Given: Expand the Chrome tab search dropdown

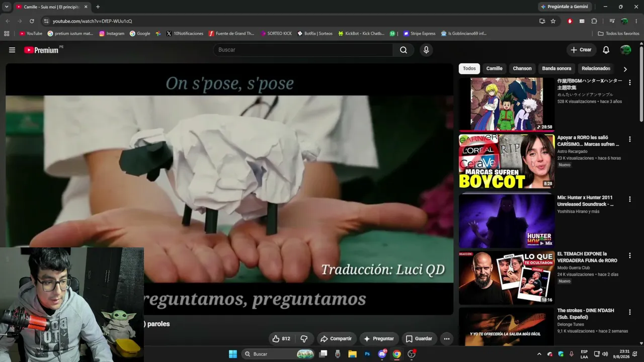Looking at the screenshot, I should coord(7,7).
